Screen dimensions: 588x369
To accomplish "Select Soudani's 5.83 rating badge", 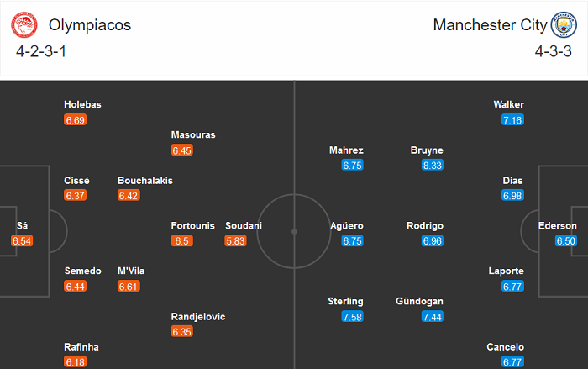I will pyautogui.click(x=236, y=241).
